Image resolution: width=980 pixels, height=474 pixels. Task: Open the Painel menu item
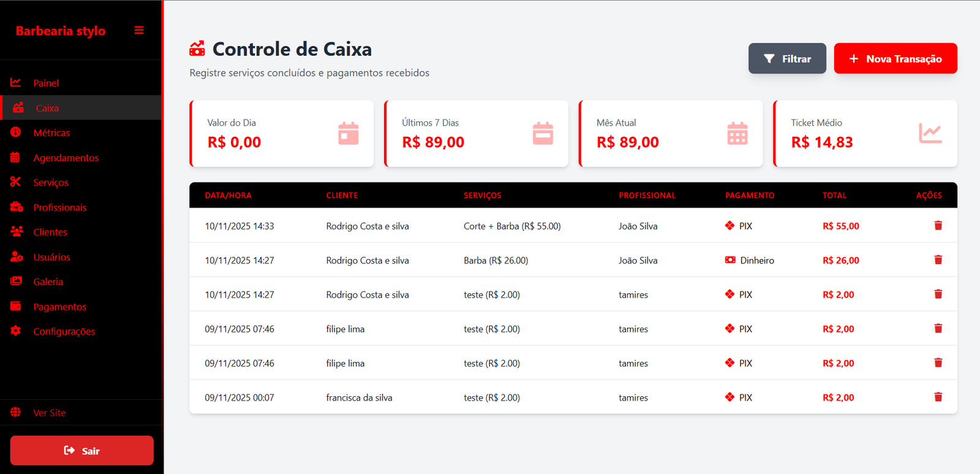(46, 83)
